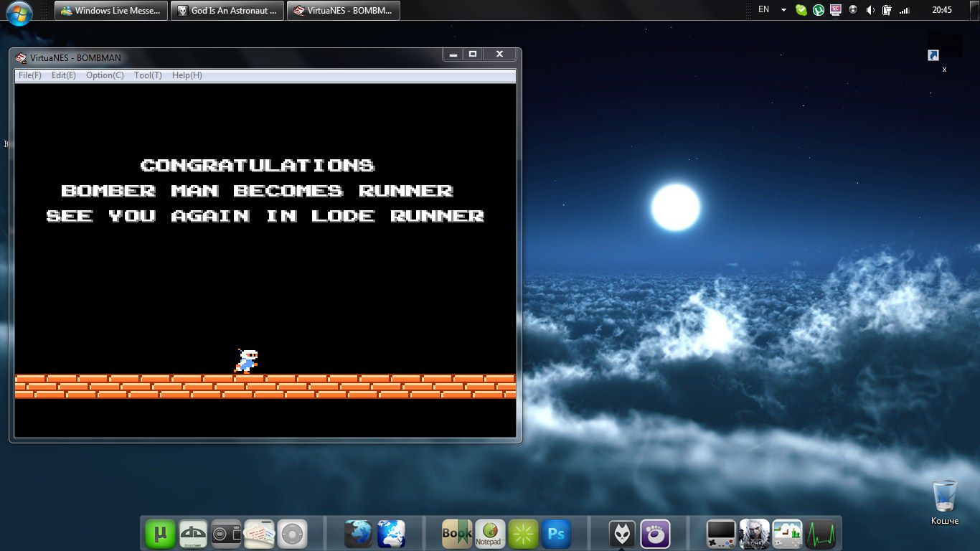Switch to God Is An Astronaut taskbar button

[x=227, y=11]
